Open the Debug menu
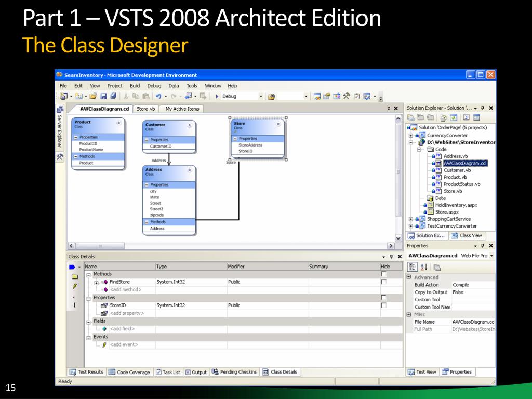532x399 pixels. [154, 86]
